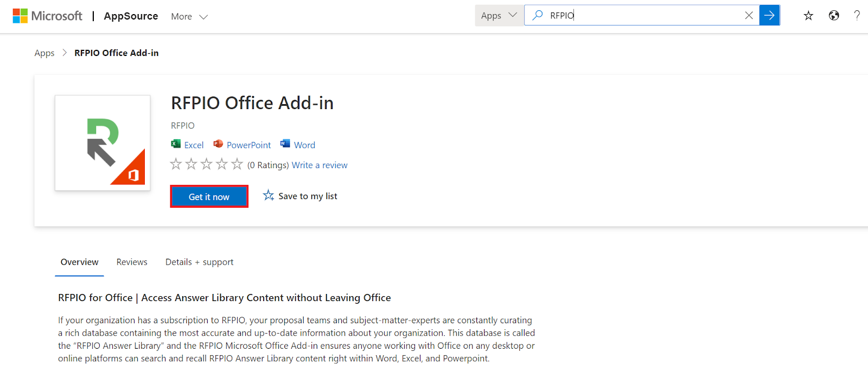Open the PowerPoint product link
Image resolution: width=868 pixels, height=384 pixels.
pyautogui.click(x=248, y=145)
